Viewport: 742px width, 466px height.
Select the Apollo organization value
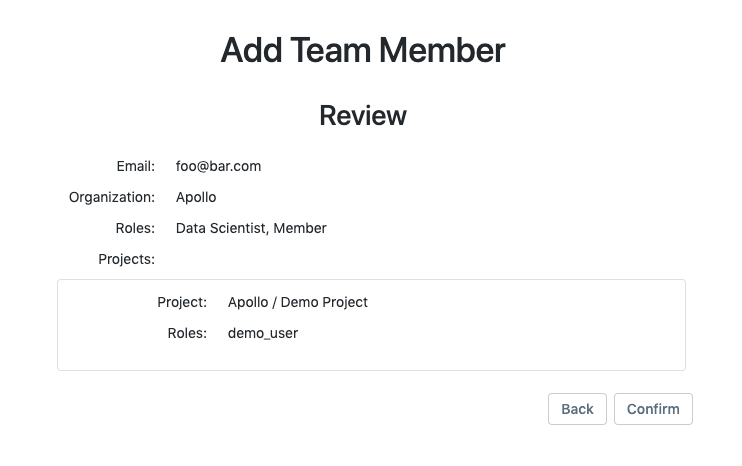(x=196, y=197)
